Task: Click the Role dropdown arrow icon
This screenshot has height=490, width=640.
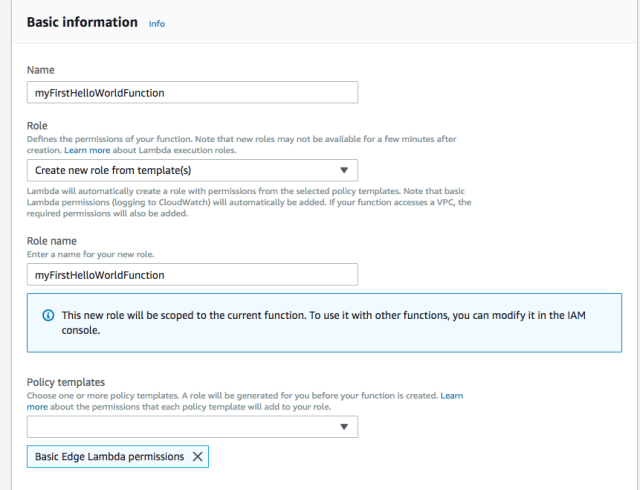Action: 344,171
